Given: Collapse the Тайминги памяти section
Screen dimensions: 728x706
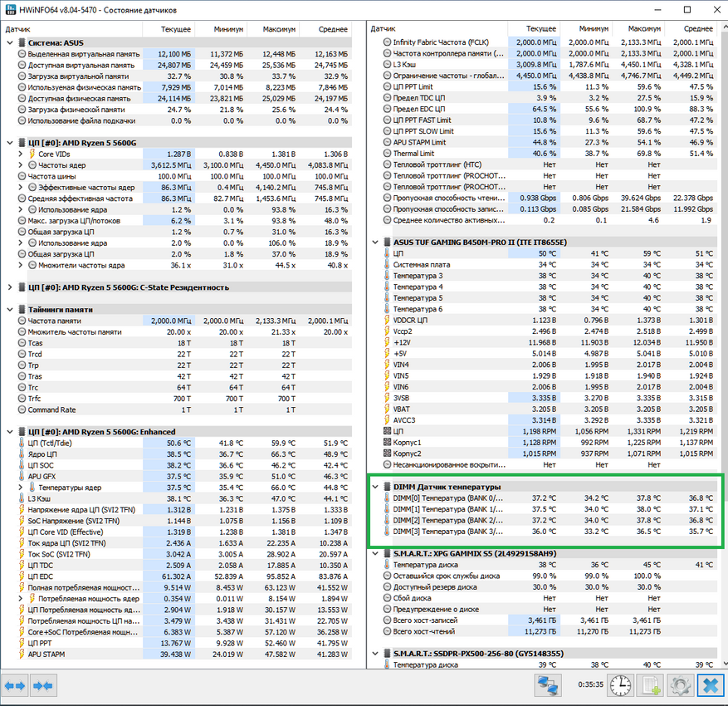Looking at the screenshot, I should (x=10, y=310).
